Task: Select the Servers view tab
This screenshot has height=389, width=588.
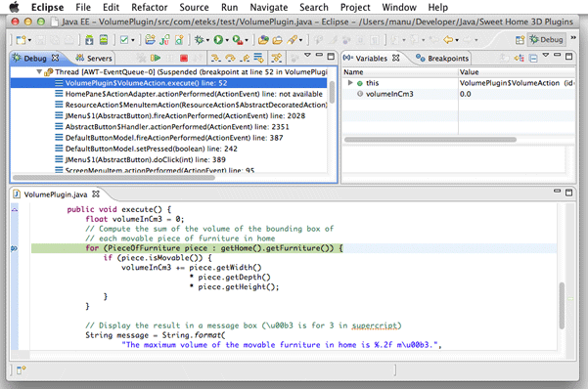Action: click(x=94, y=58)
